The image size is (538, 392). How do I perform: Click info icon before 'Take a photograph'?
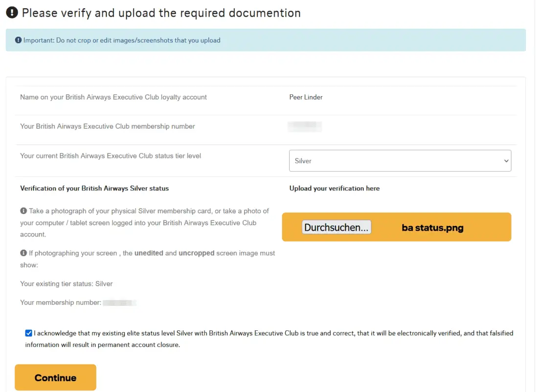(x=23, y=211)
